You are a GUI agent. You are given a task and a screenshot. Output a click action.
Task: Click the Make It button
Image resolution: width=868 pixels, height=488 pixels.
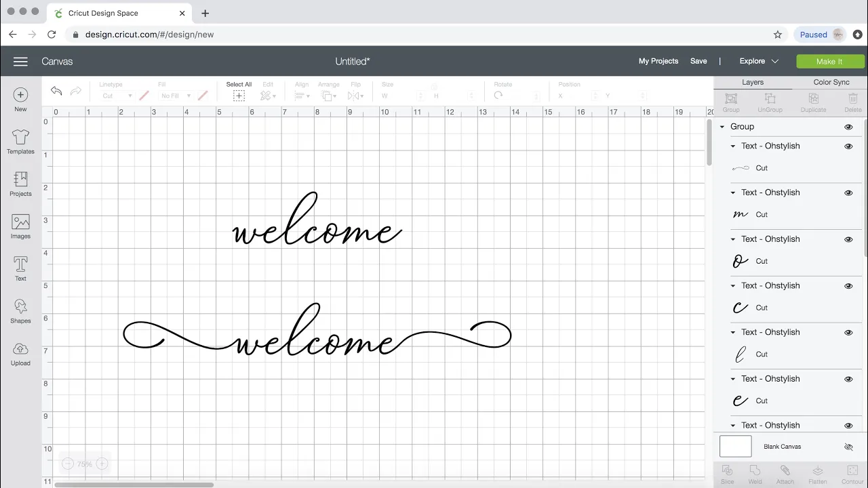tap(829, 61)
